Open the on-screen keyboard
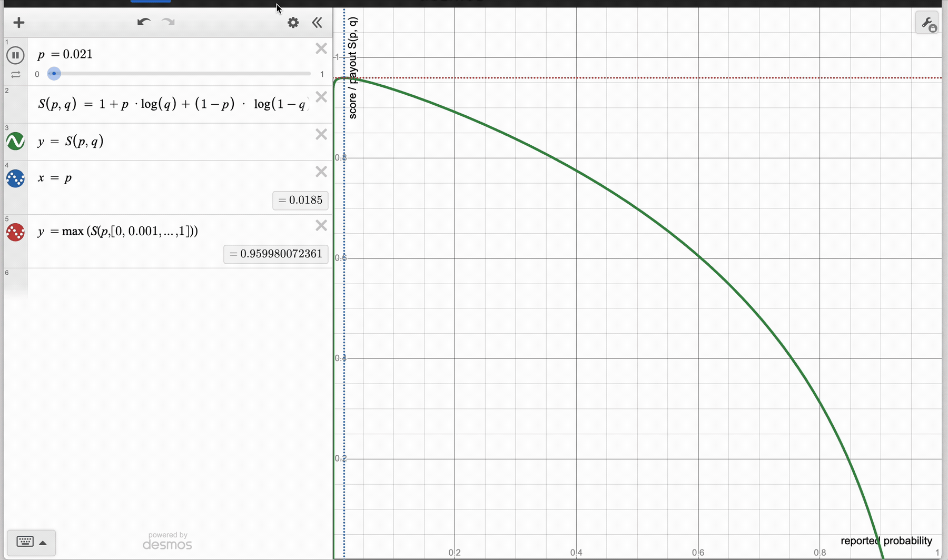 click(x=25, y=542)
